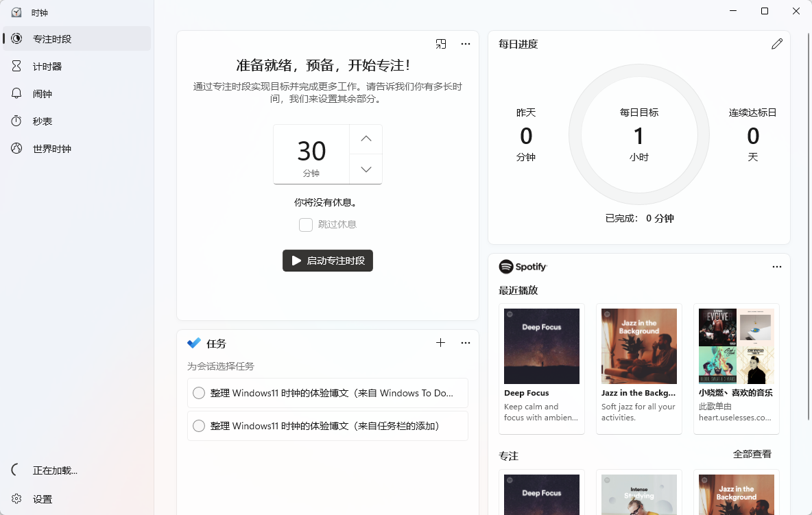The width and height of the screenshot is (812, 515).
Task: Decrease focus duration with down arrow
Action: [x=366, y=169]
